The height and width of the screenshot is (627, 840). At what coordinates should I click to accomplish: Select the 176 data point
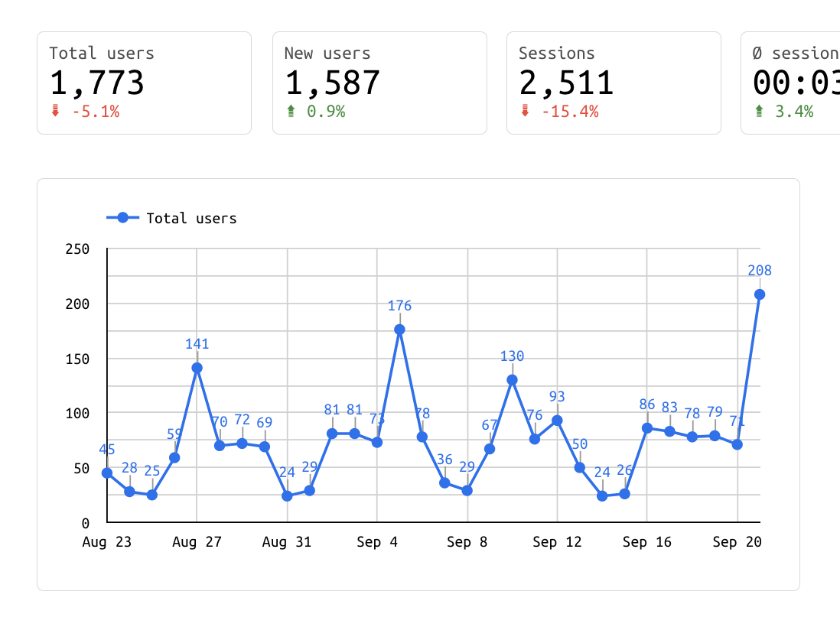pyautogui.click(x=399, y=330)
